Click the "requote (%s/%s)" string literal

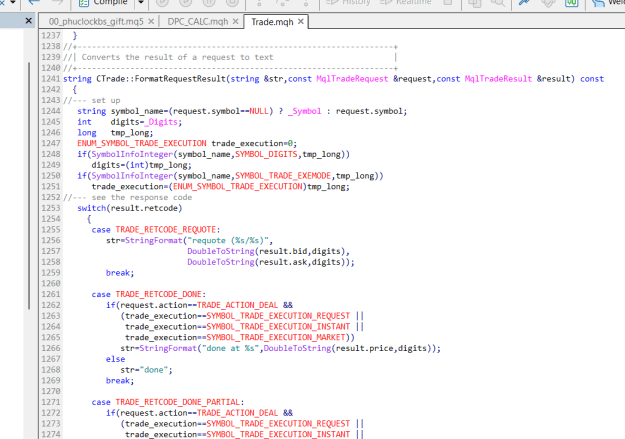[228, 240]
